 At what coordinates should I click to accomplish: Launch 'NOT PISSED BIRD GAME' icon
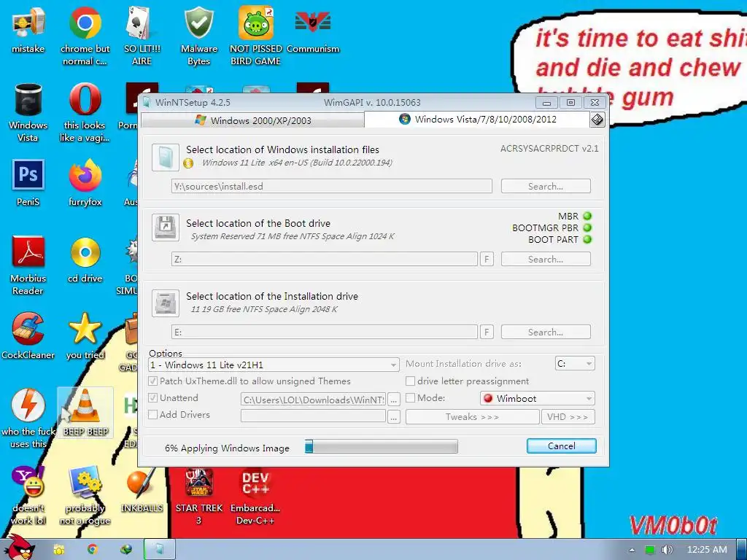[256, 36]
